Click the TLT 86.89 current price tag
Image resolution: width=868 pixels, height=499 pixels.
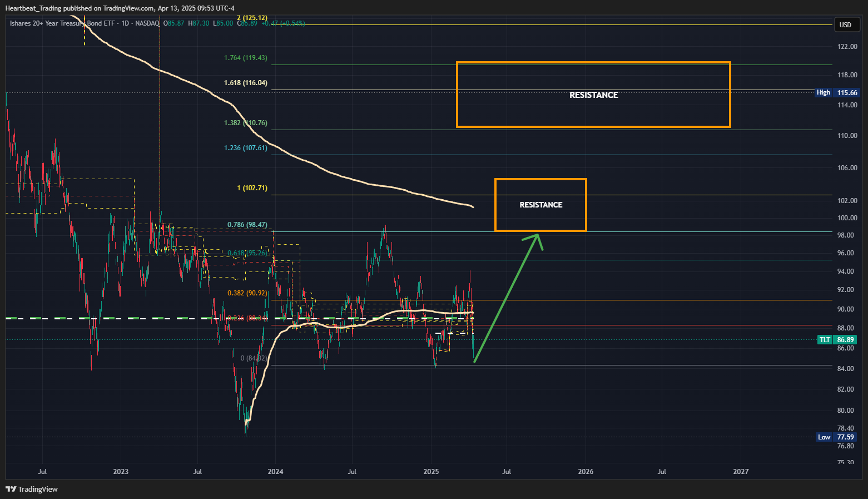point(837,340)
